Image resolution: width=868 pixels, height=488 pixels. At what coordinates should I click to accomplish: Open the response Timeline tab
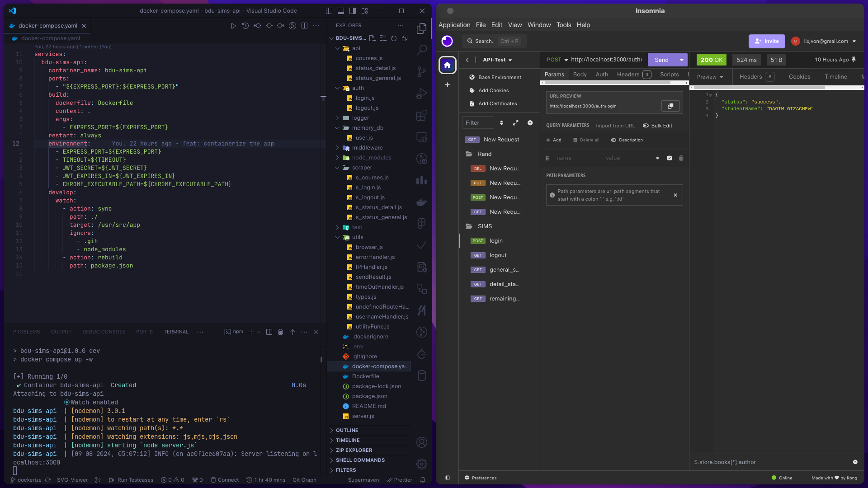click(835, 77)
